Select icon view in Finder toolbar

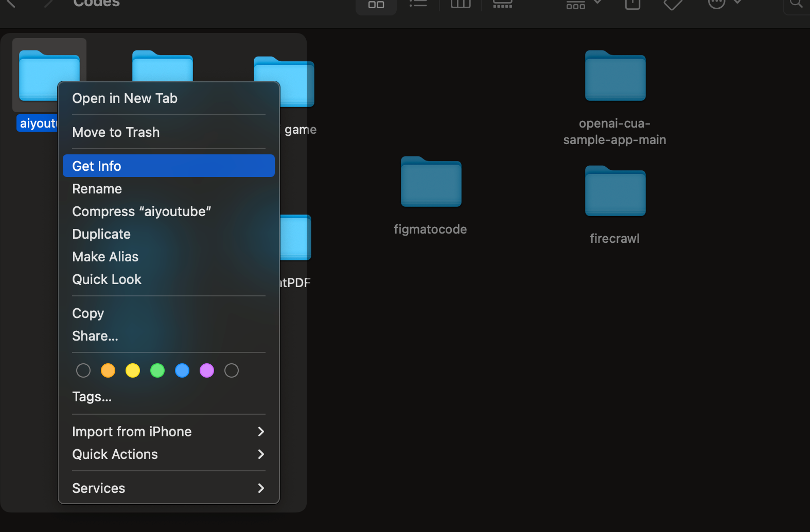(x=376, y=5)
